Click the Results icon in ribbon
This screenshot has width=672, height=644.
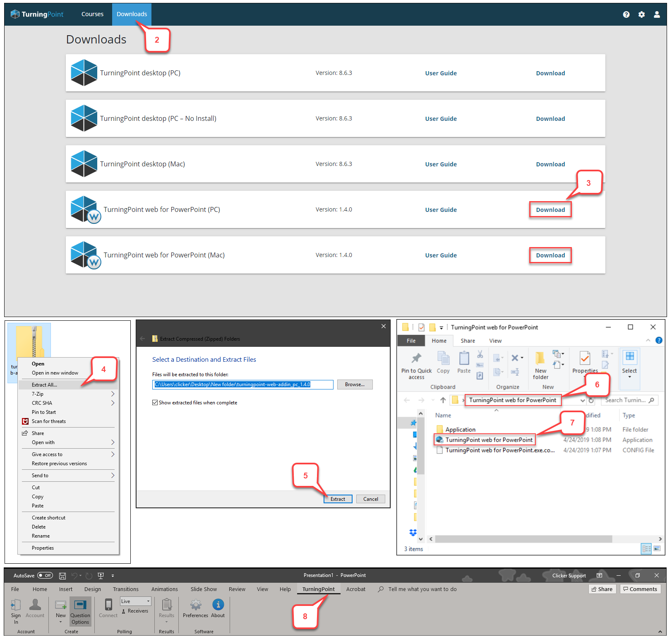point(167,605)
